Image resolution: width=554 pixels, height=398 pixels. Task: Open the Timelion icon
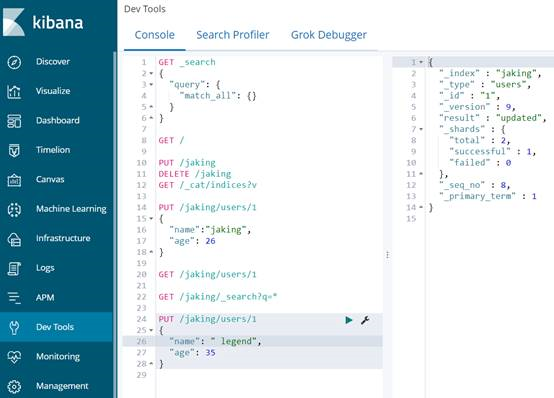click(14, 150)
